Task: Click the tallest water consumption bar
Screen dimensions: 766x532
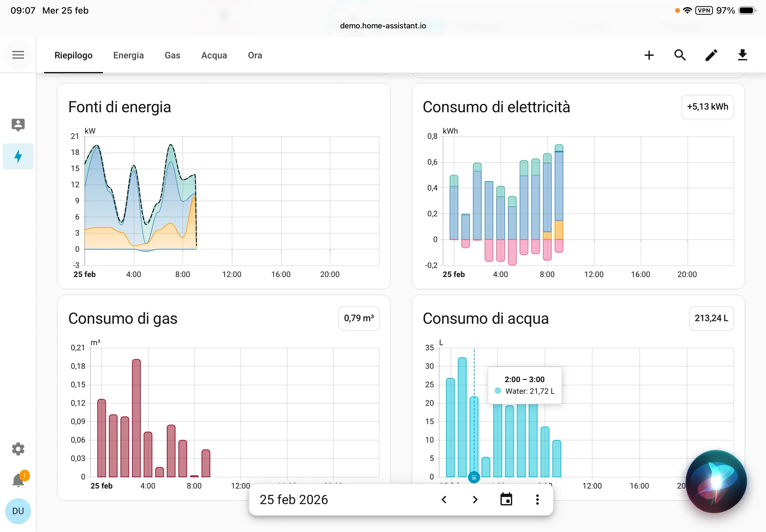Action: coord(462,417)
